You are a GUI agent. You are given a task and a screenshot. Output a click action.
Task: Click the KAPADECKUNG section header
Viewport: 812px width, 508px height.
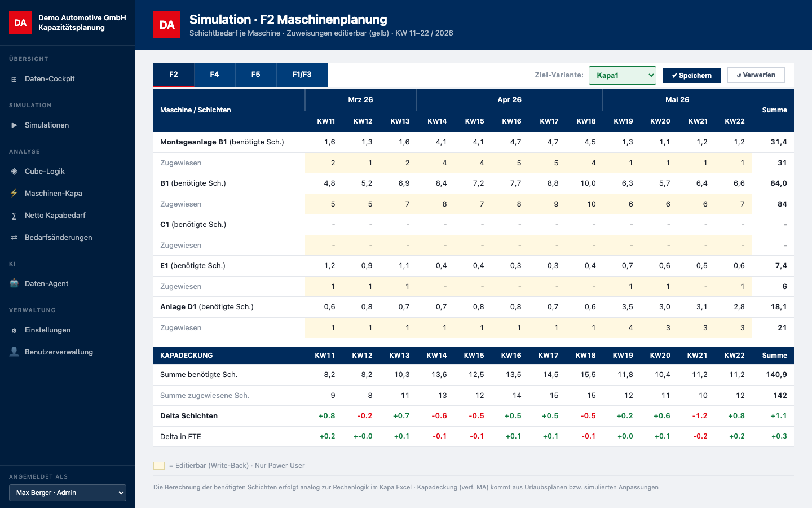187,356
